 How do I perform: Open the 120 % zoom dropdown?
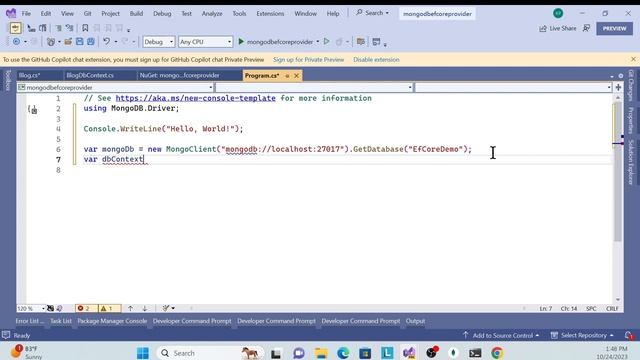[31, 308]
